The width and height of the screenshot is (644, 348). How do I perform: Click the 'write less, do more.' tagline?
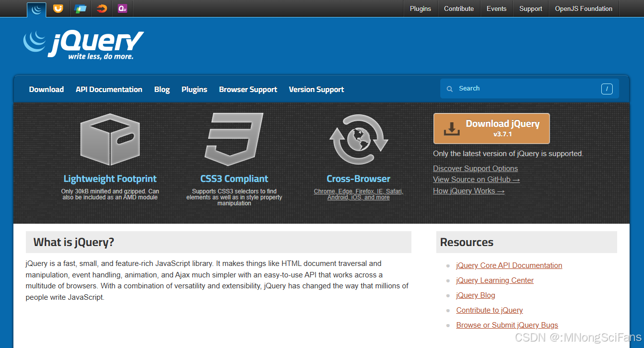pyautogui.click(x=101, y=57)
